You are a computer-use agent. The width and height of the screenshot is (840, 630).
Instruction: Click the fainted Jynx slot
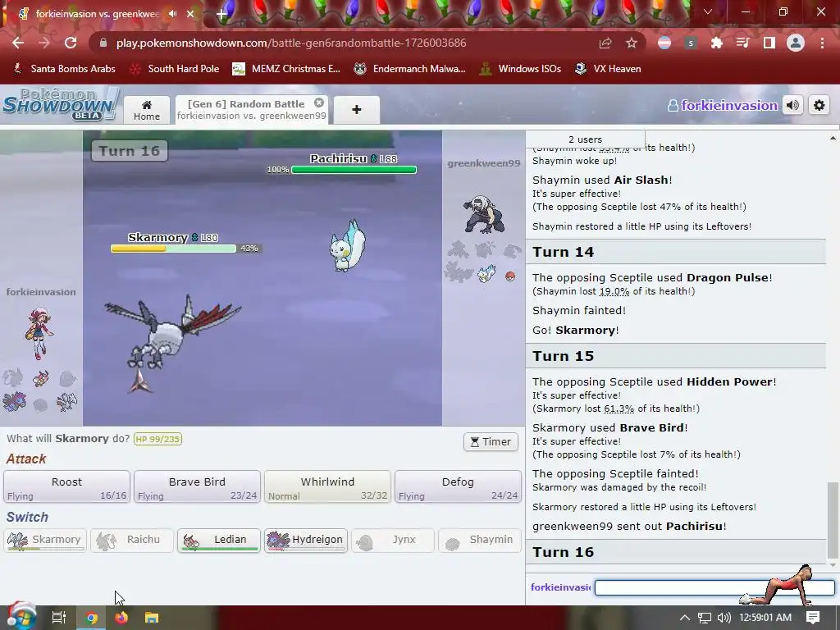tap(393, 540)
